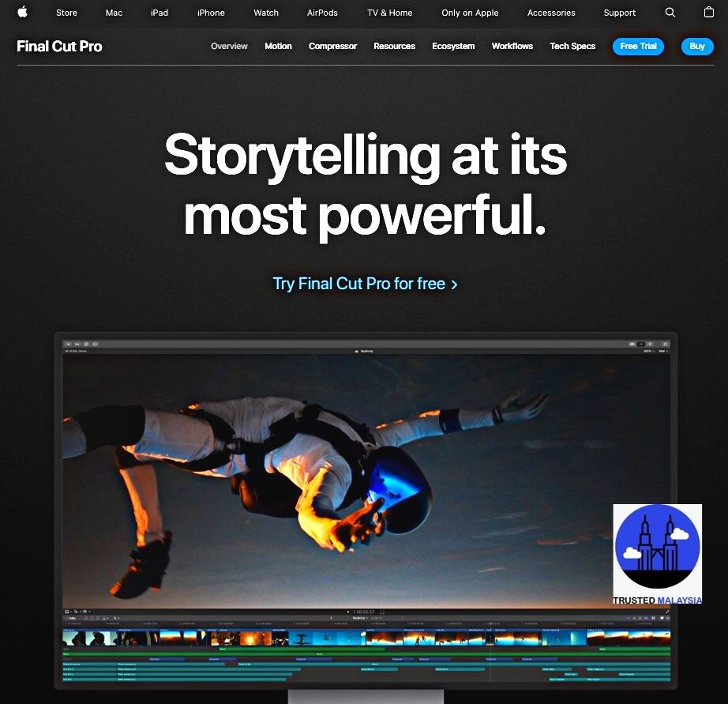Open TV & Home in navigation
The width and height of the screenshot is (728, 704).
[389, 13]
